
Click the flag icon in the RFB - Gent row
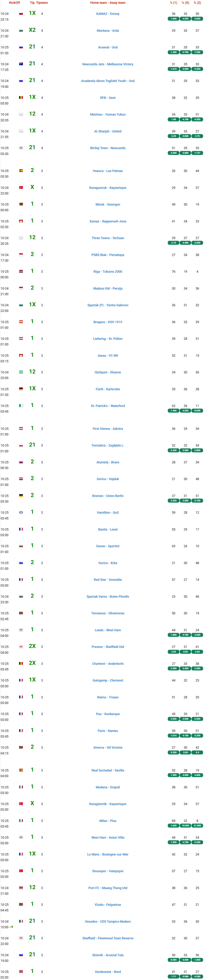click(21, 97)
